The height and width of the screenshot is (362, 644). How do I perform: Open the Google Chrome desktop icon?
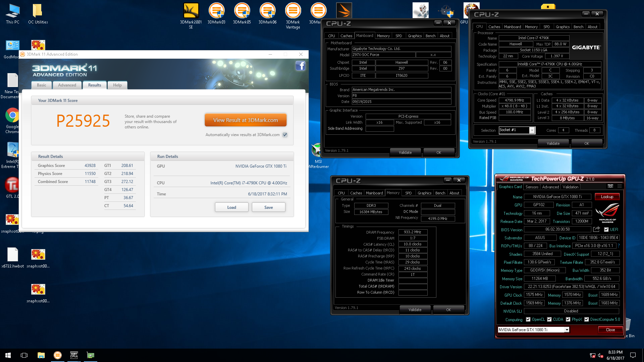(x=12, y=121)
